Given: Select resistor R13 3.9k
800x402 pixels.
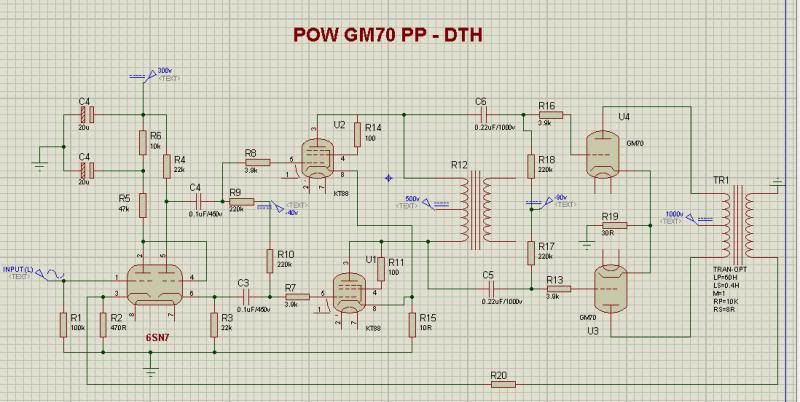Looking at the screenshot, I should click(559, 289).
